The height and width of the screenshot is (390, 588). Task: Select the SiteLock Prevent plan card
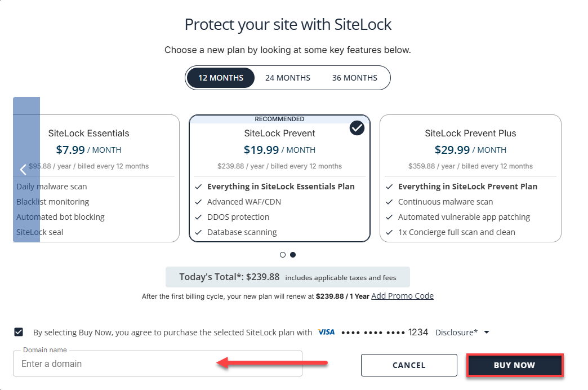pos(280,178)
